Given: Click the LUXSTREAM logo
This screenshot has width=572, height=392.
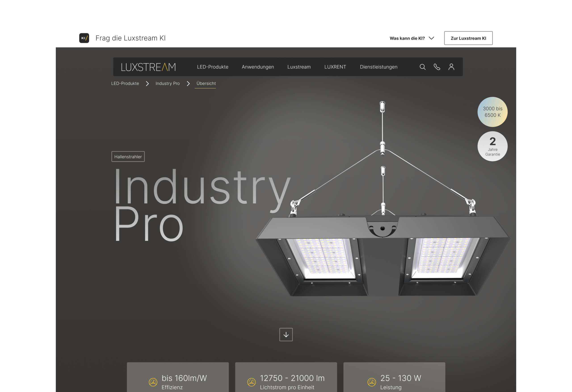Looking at the screenshot, I should [x=148, y=67].
